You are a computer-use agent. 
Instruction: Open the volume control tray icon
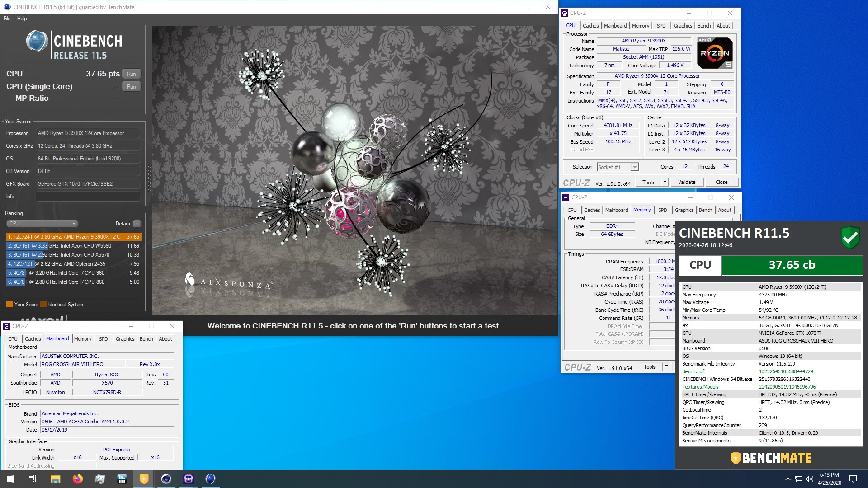click(810, 479)
